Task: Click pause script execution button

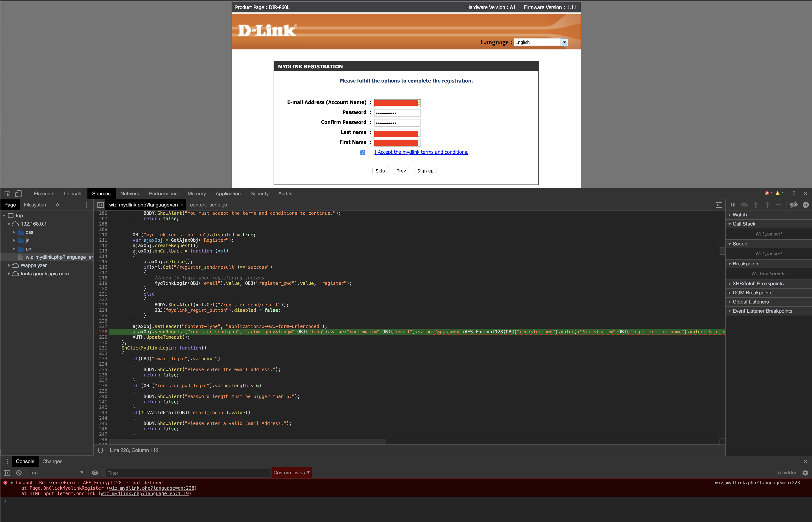Action: (x=732, y=205)
